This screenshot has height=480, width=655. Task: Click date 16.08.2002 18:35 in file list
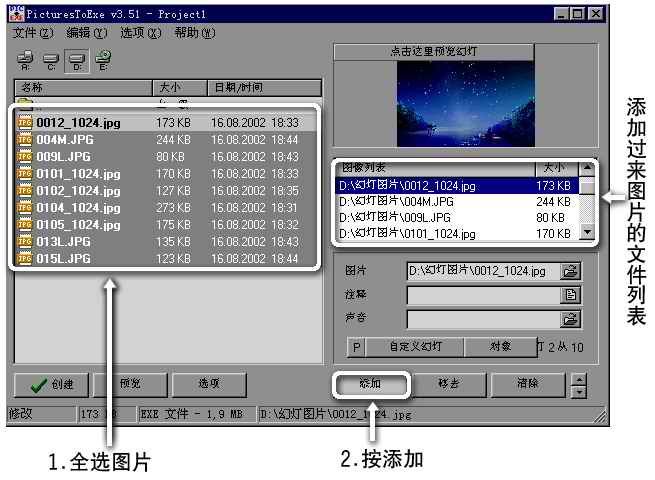[x=255, y=190]
